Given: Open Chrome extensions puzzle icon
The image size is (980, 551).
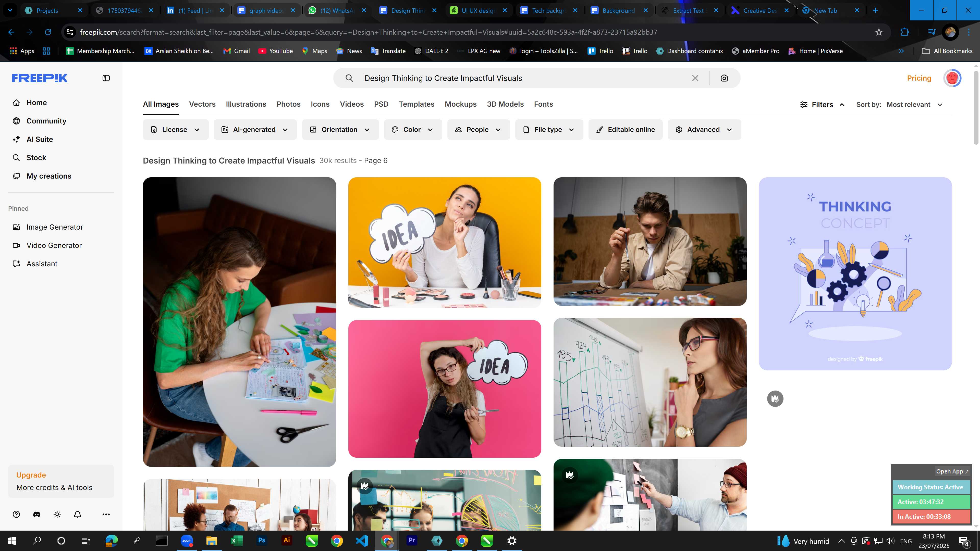Looking at the screenshot, I should 905,32.
